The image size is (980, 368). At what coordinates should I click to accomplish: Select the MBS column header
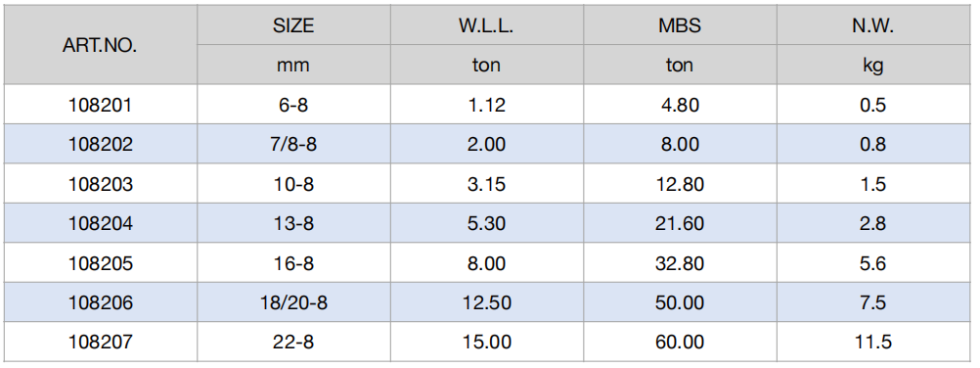680,25
